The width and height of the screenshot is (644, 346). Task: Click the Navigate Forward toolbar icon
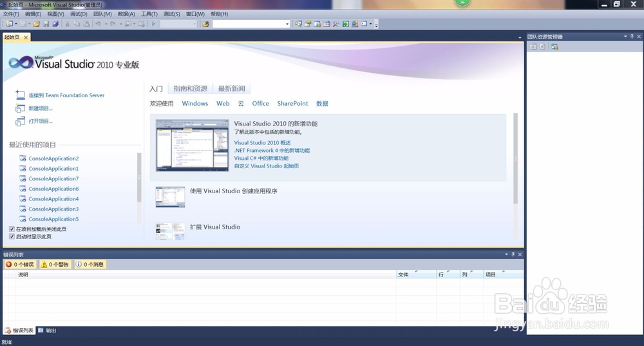tap(141, 24)
